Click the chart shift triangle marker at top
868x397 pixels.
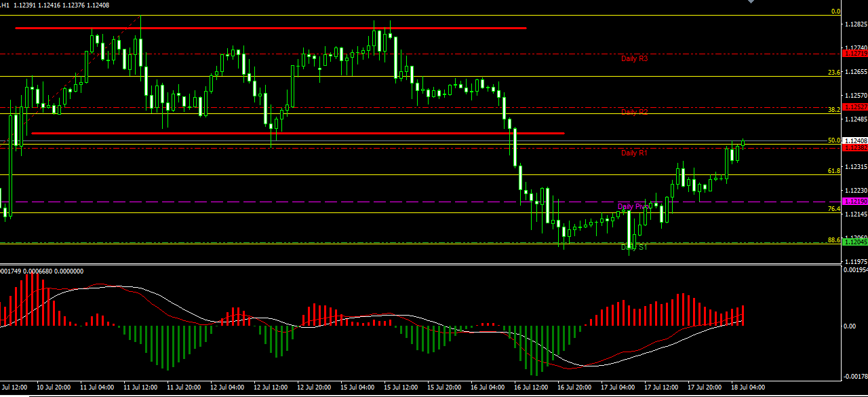[x=751, y=2]
